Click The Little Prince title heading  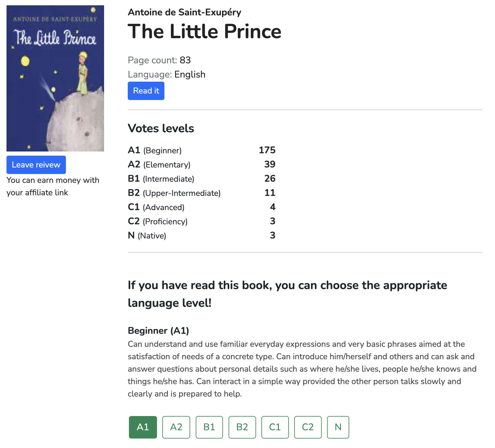click(x=204, y=31)
